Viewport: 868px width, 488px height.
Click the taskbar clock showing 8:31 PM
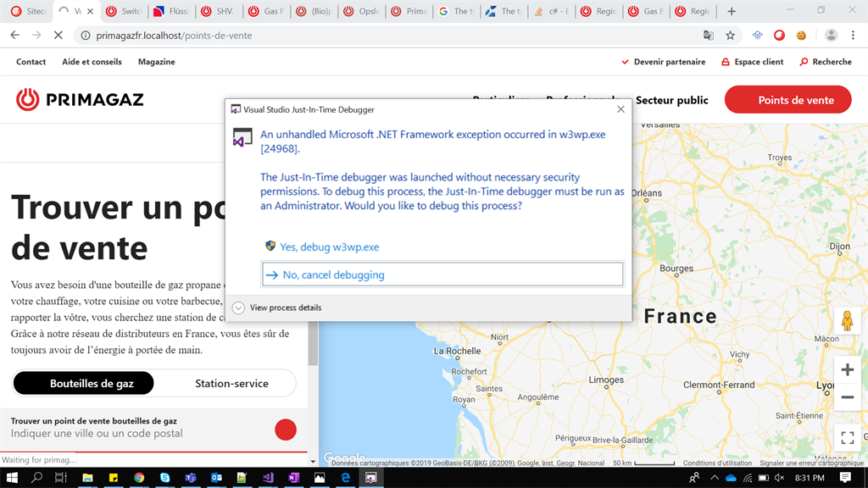coord(810,478)
